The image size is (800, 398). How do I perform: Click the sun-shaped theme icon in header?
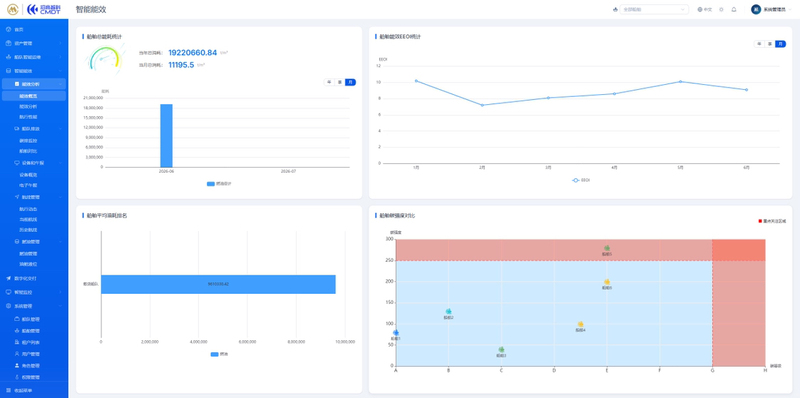(721, 9)
